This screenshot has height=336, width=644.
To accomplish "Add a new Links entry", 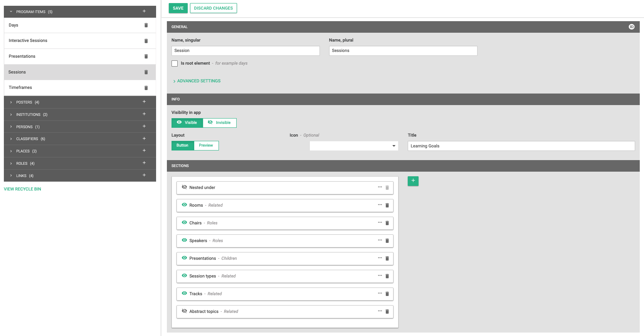I will pyautogui.click(x=144, y=175).
